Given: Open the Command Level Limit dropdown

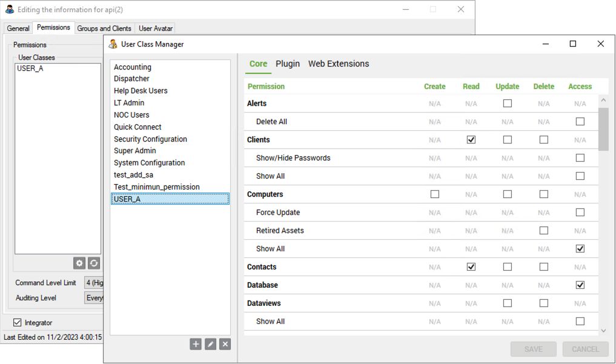Looking at the screenshot, I should [x=94, y=283].
